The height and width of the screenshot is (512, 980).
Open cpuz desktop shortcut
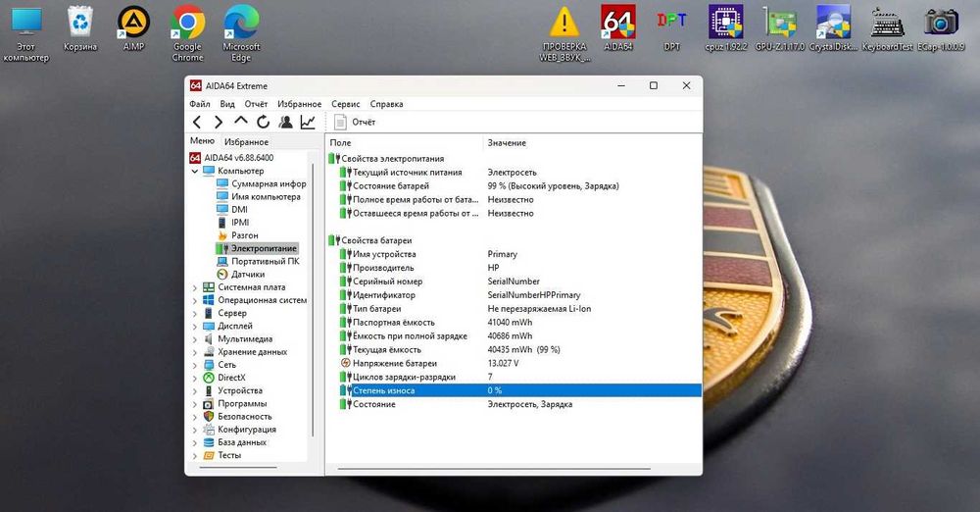[x=725, y=29]
